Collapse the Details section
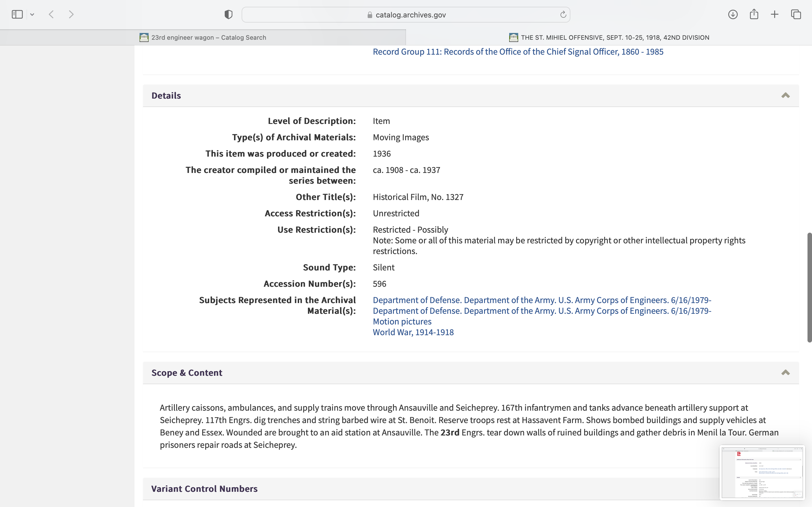 (785, 95)
